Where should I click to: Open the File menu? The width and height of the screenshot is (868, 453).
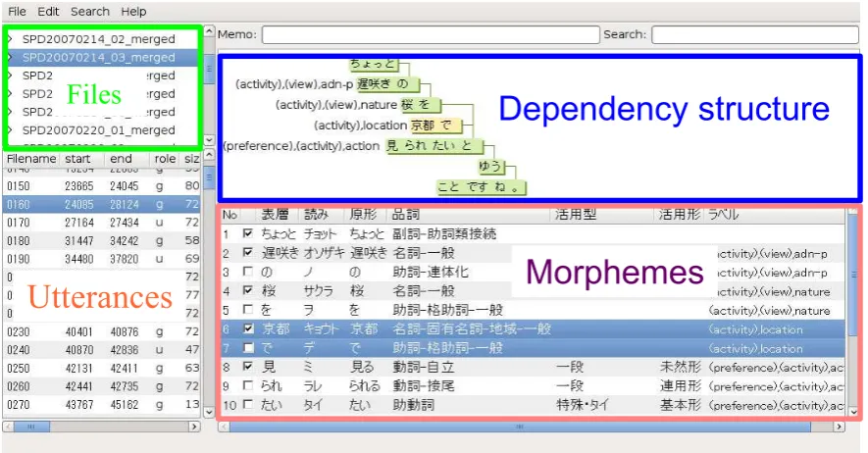(x=17, y=11)
